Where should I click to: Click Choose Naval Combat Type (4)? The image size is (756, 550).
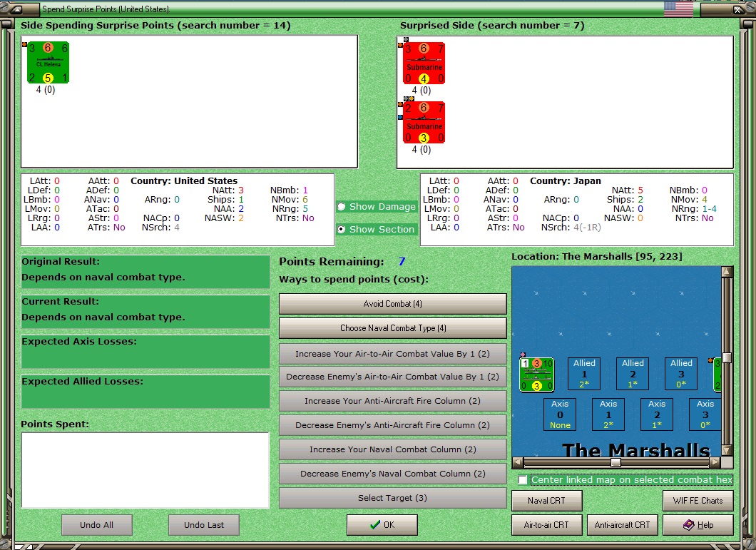(x=393, y=328)
